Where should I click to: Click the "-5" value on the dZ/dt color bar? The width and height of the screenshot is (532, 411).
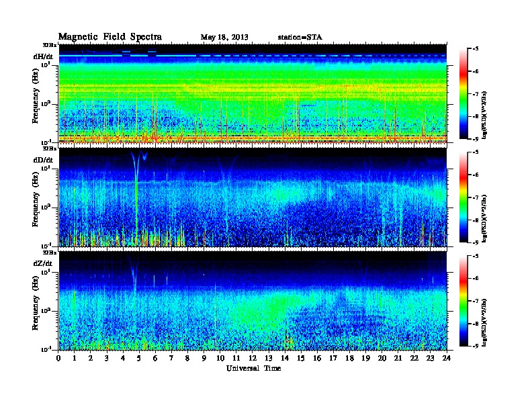tap(476, 256)
